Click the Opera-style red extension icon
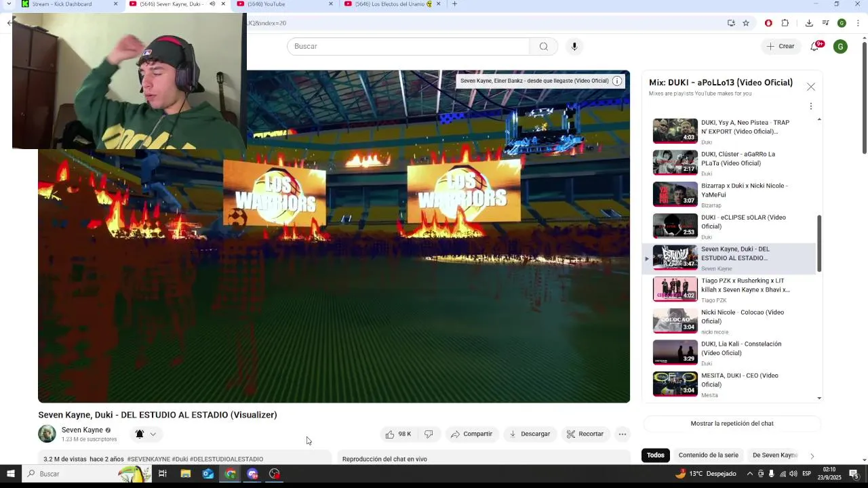 (x=768, y=23)
